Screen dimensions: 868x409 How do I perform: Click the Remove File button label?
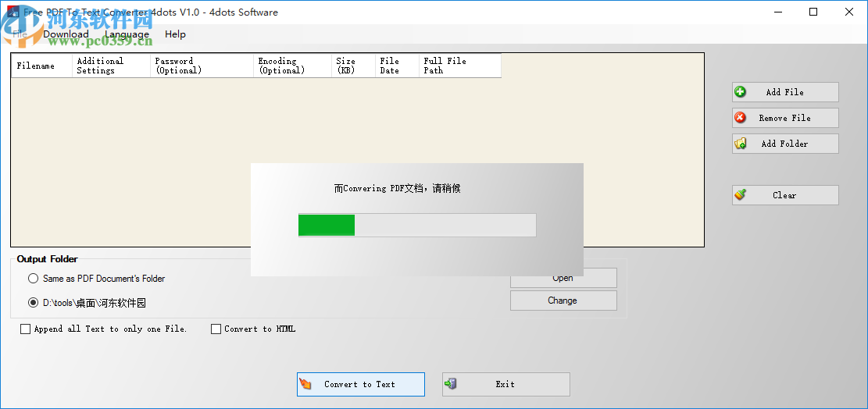[x=784, y=118]
